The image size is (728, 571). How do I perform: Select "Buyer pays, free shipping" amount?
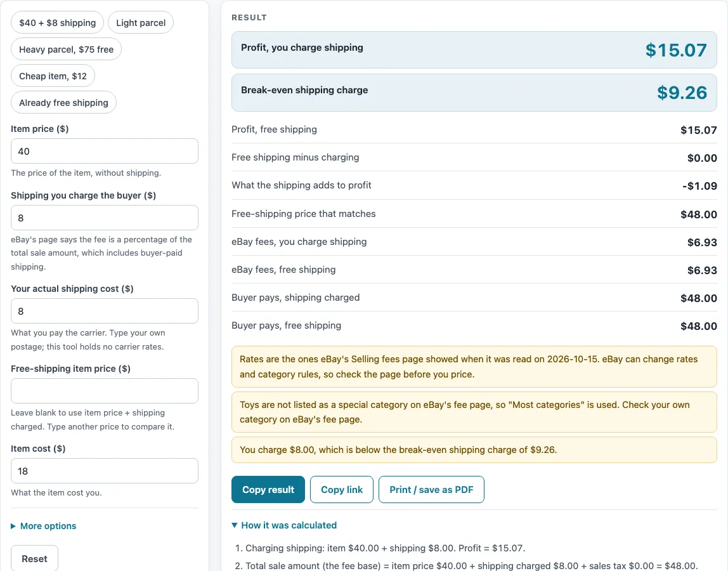699,326
